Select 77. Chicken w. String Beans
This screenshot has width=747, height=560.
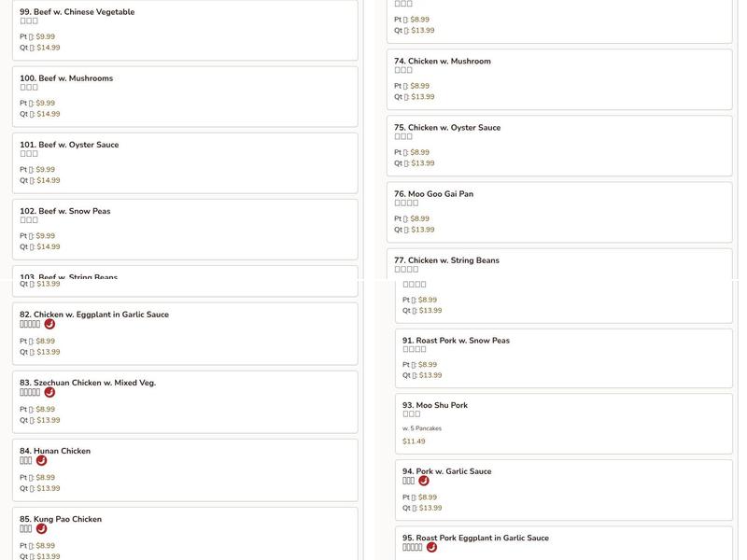[446, 260]
